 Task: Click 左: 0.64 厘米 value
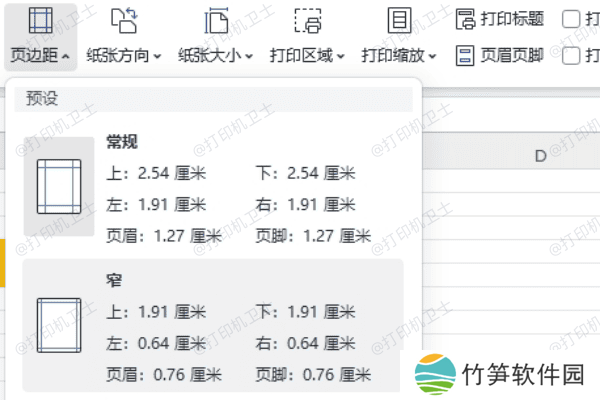click(156, 343)
